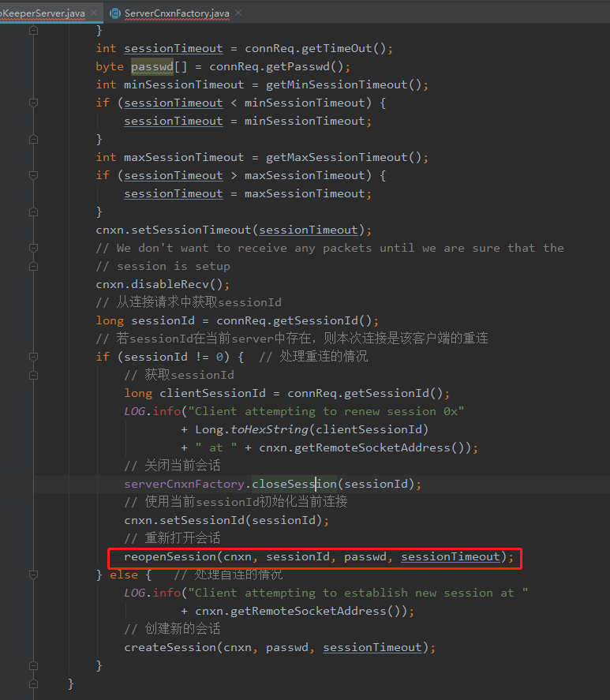The image size is (610, 700).
Task: Click fold marker beside "// session is setup"
Action: [33, 267]
